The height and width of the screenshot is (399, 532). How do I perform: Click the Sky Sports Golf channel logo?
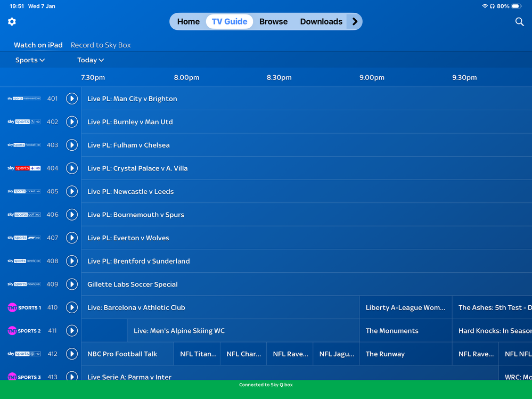(24, 215)
